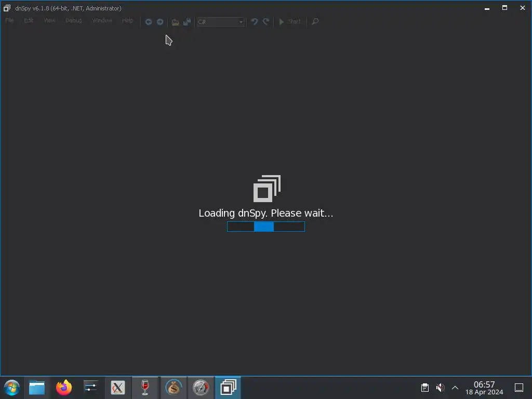Click the show desktop tray button
The image size is (532, 399).
click(x=519, y=388)
